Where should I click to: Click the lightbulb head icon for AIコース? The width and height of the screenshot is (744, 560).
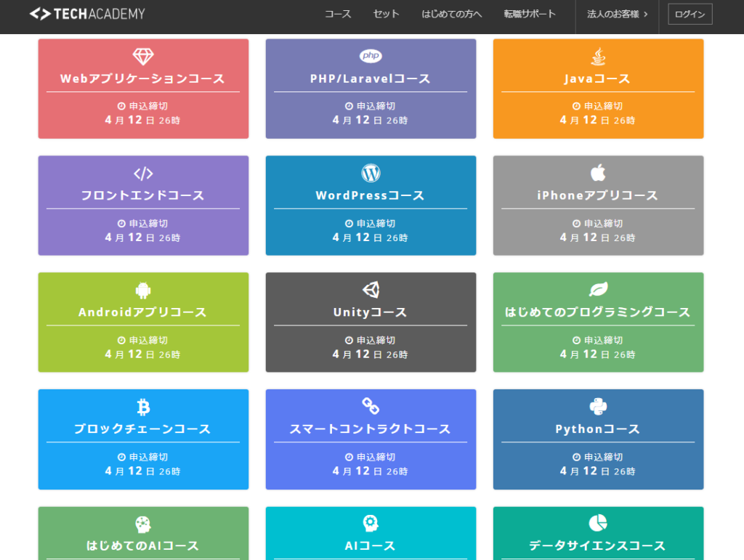tap(371, 523)
